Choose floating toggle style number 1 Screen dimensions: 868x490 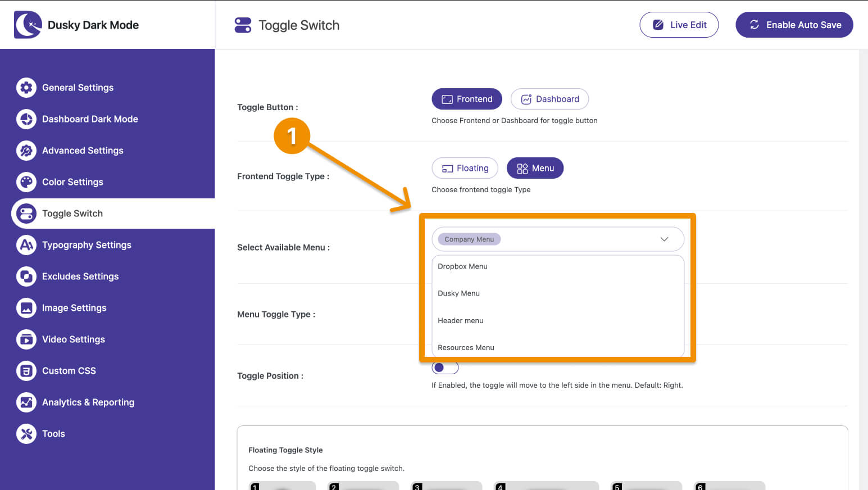pos(283,486)
